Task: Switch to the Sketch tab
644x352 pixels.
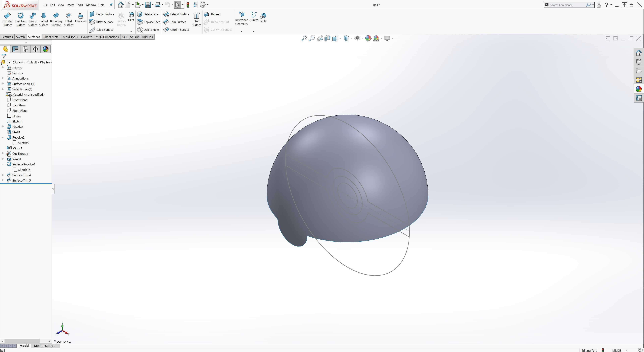Action: [x=20, y=37]
